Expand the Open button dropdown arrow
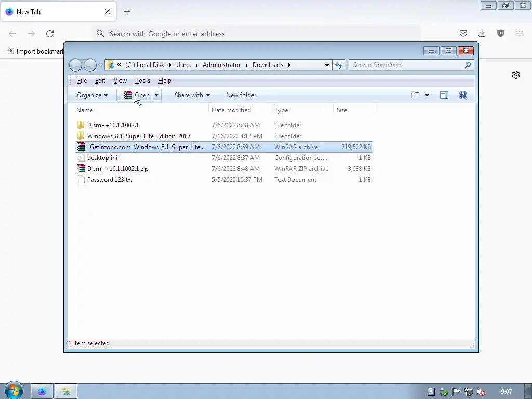Screen dimensions: 532x399 point(156,95)
